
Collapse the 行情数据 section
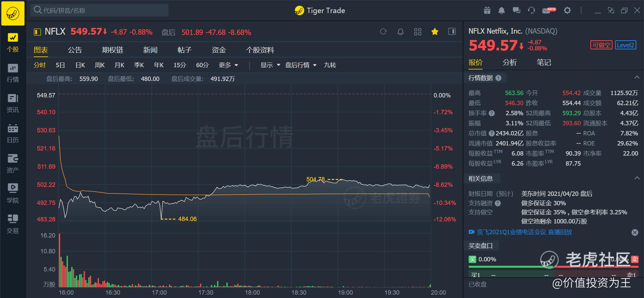pyautogui.click(x=637, y=78)
